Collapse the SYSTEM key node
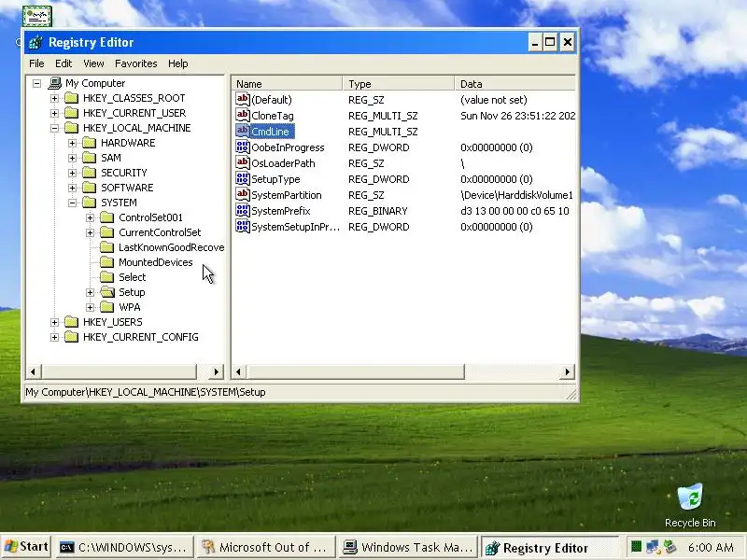The image size is (747, 560). [73, 203]
